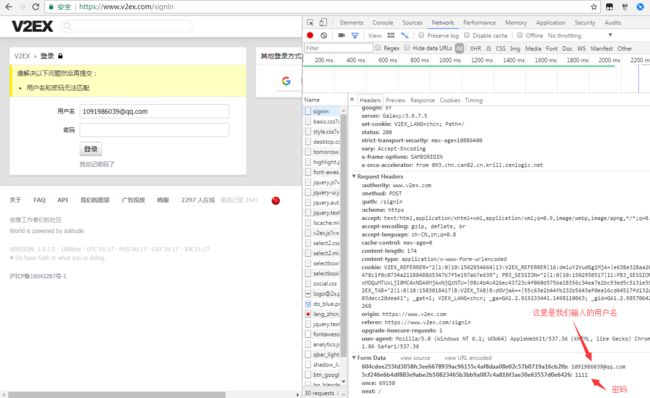Click the browser address bar URL
The width and height of the screenshot is (650, 398).
[x=126, y=7]
